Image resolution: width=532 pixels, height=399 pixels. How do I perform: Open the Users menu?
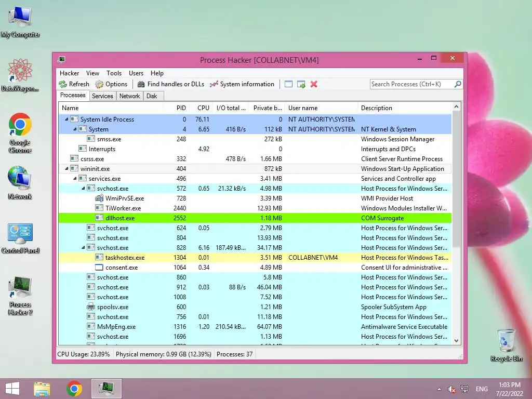click(136, 73)
